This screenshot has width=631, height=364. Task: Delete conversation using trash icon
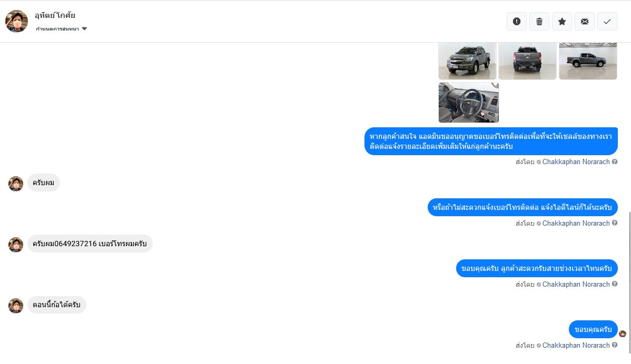[539, 21]
